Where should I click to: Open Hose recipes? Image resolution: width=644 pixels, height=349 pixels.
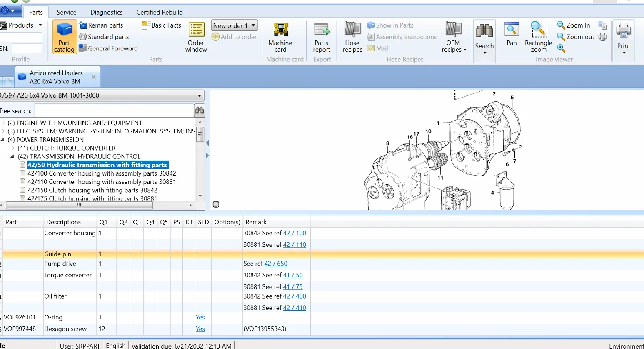(352, 37)
